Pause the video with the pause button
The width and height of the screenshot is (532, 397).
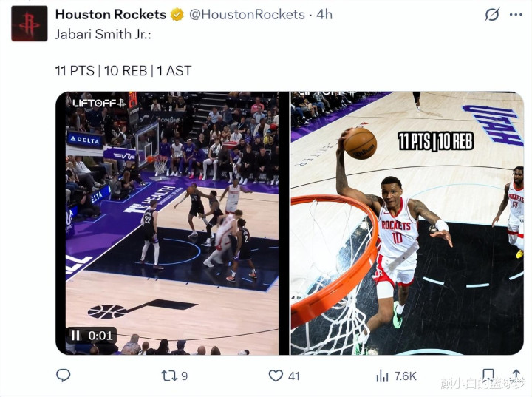(75, 336)
